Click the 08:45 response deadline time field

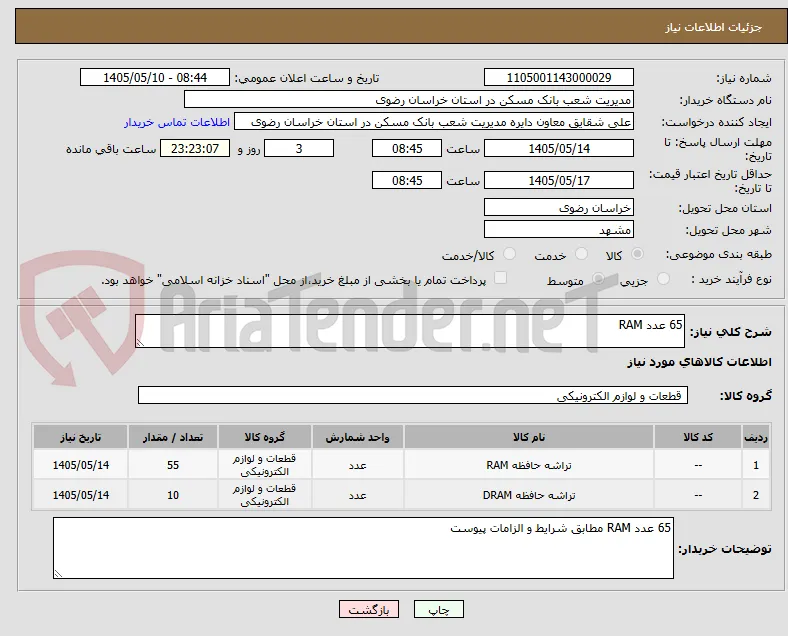pyautogui.click(x=407, y=148)
